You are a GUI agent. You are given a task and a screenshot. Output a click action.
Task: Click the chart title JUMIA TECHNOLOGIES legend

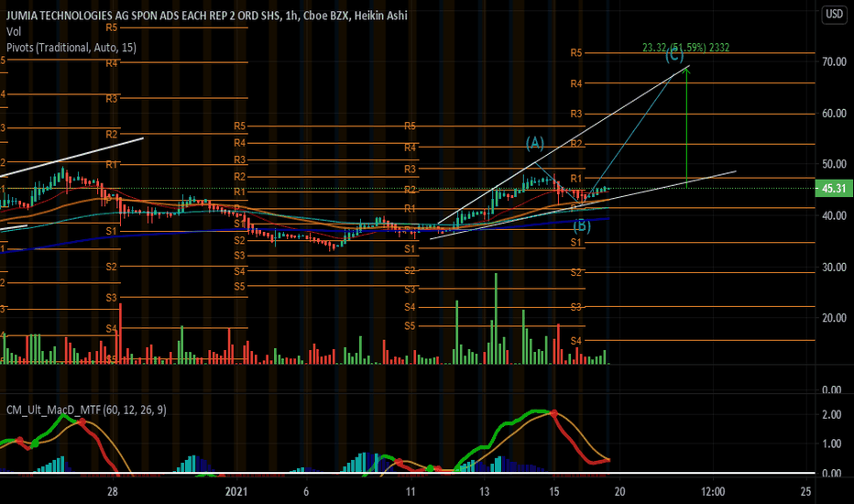coord(206,16)
